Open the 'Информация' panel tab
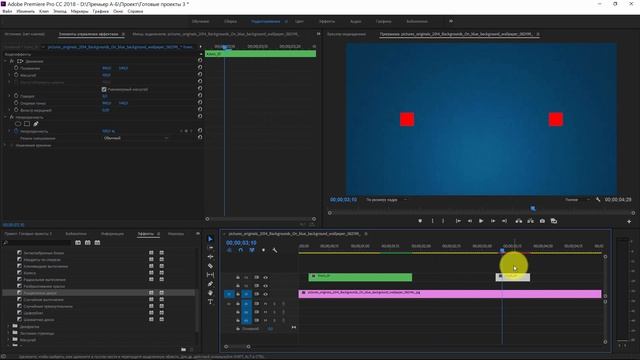The image size is (640, 360). (x=112, y=234)
